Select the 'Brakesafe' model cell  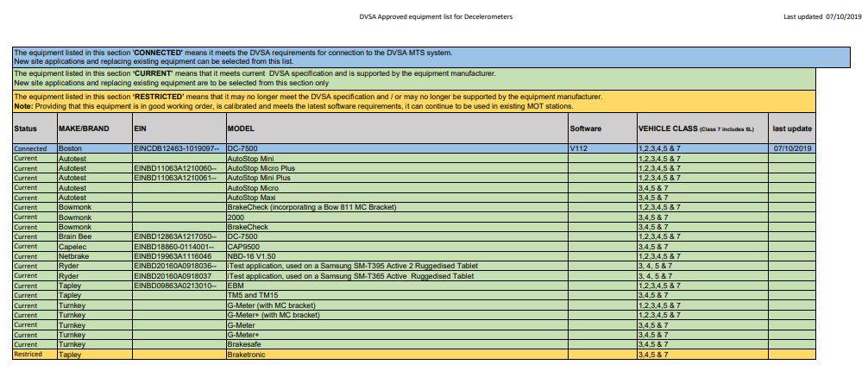(398, 344)
